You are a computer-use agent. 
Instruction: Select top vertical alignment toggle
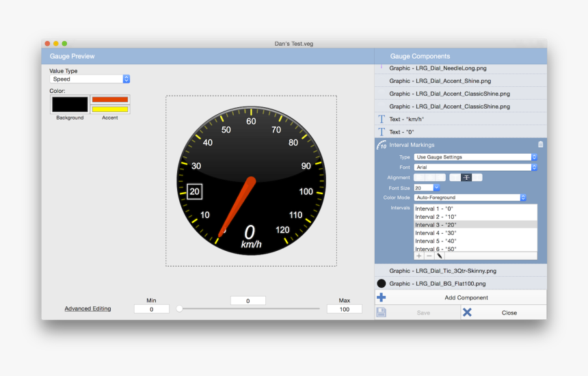(x=455, y=178)
